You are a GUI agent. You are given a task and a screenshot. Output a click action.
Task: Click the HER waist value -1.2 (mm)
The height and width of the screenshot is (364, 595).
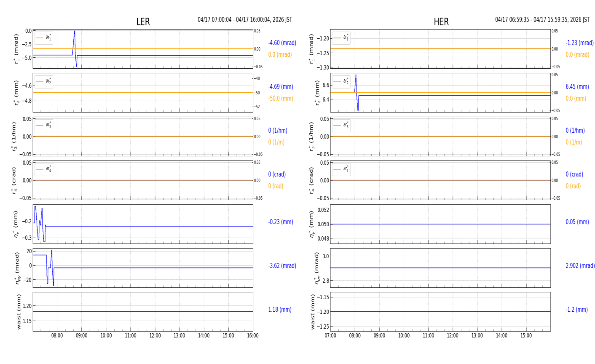point(577,310)
